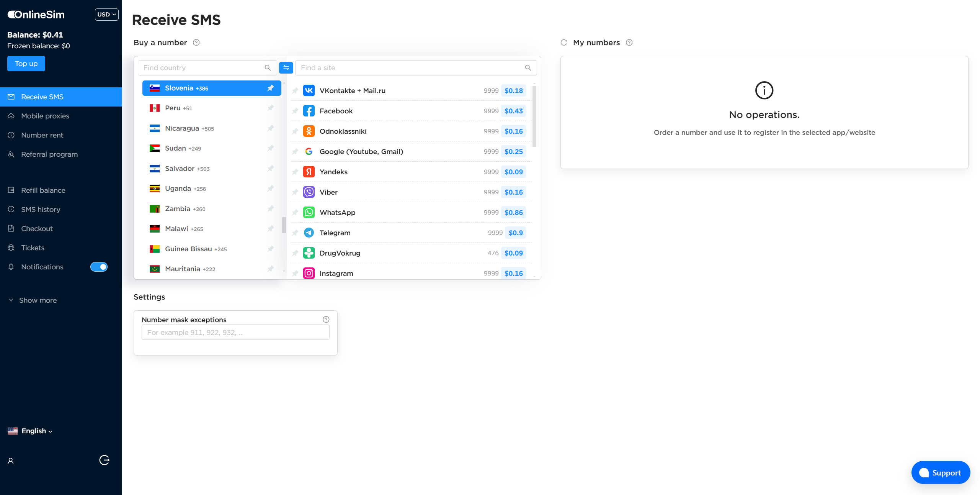Image resolution: width=980 pixels, height=495 pixels.
Task: Expand the Show more menu
Action: pyautogui.click(x=33, y=300)
